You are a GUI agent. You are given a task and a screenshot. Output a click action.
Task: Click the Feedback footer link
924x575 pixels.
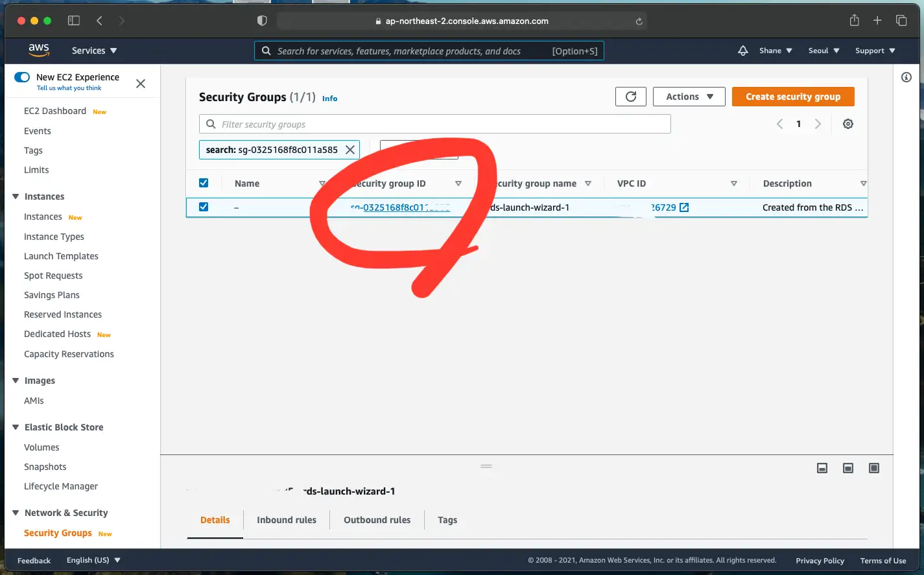pos(34,561)
